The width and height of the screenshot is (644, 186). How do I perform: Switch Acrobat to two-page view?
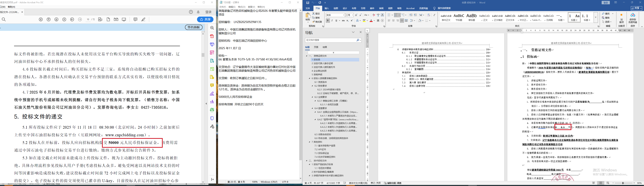(x=116, y=20)
